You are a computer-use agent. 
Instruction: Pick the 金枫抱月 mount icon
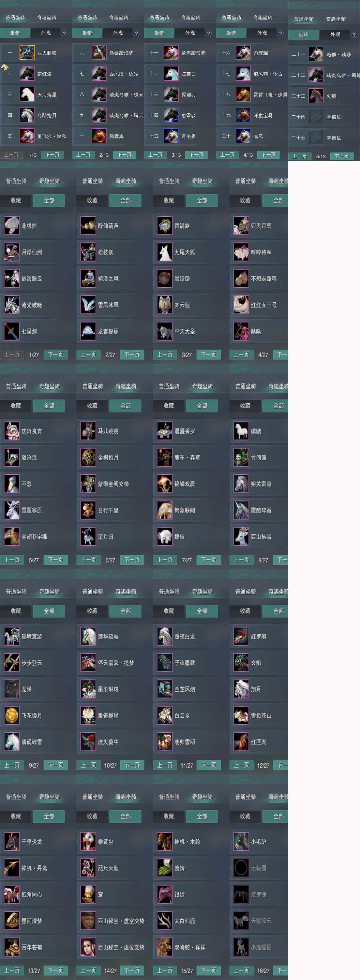click(x=88, y=458)
